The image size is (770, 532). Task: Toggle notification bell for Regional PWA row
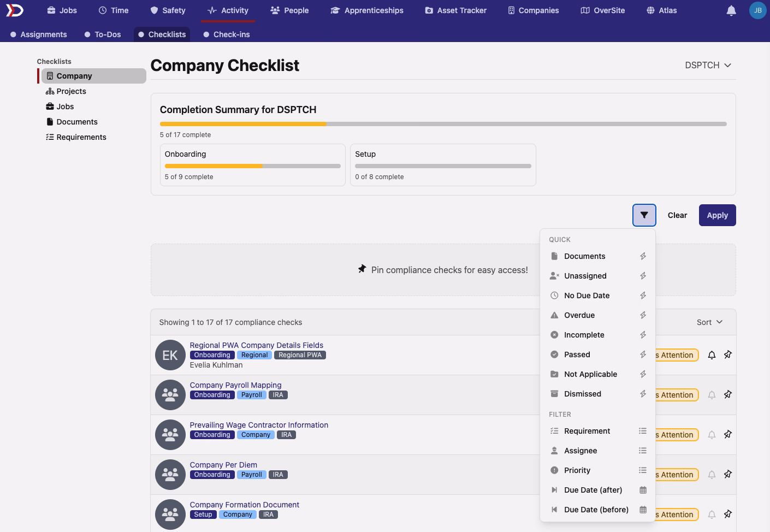(x=712, y=355)
